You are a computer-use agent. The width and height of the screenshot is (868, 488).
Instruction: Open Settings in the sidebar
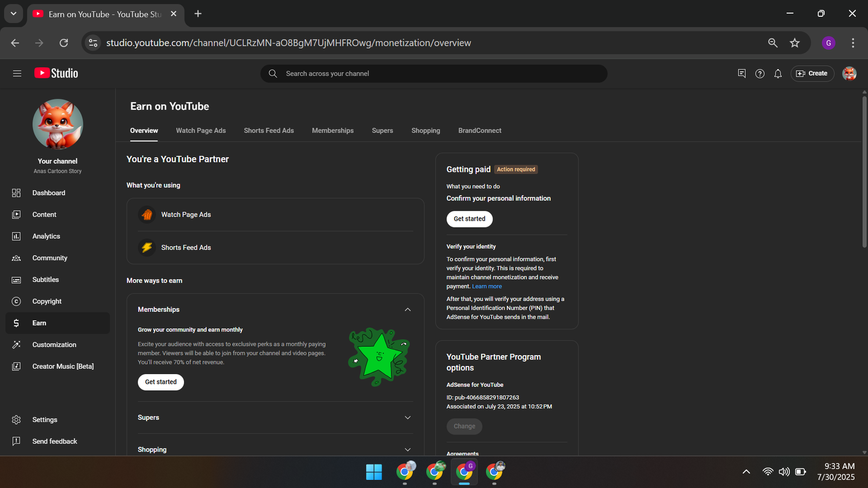(58, 420)
